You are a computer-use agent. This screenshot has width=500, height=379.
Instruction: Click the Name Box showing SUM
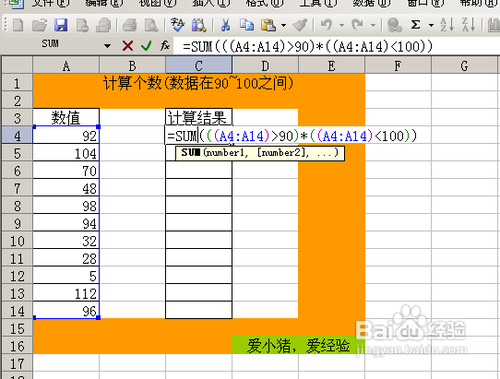50,44
